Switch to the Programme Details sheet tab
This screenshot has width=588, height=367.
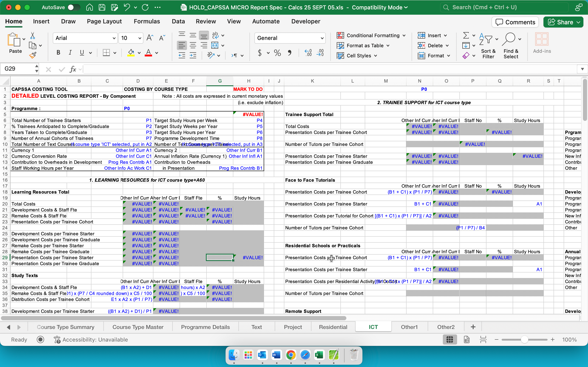coord(205,327)
